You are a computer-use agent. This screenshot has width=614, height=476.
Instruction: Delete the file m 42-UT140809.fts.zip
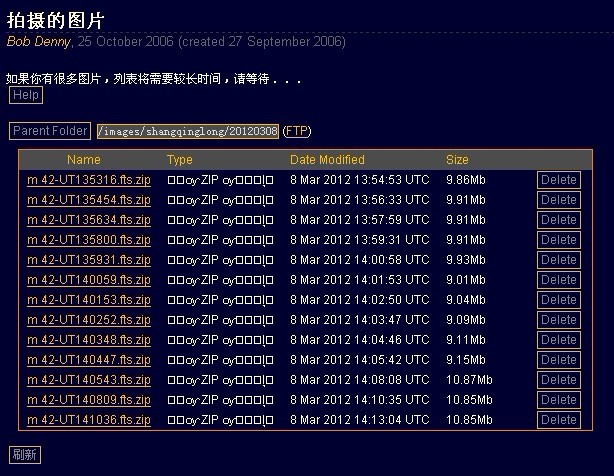558,400
